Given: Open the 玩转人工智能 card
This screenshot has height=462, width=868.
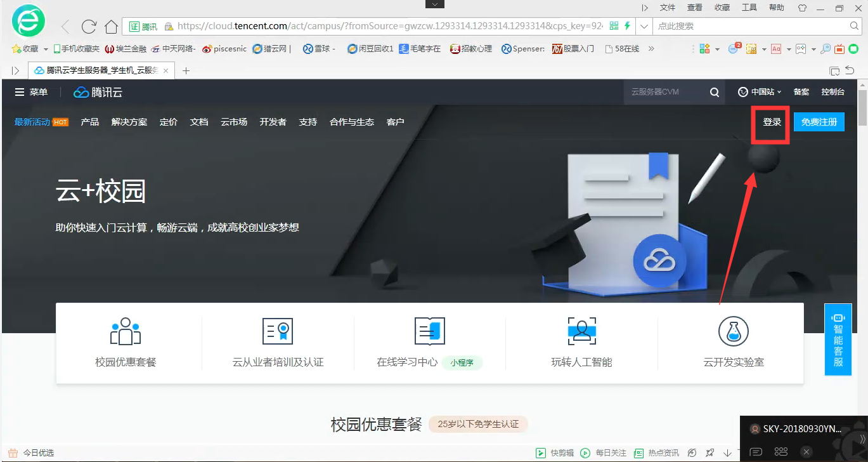Looking at the screenshot, I should [x=581, y=343].
